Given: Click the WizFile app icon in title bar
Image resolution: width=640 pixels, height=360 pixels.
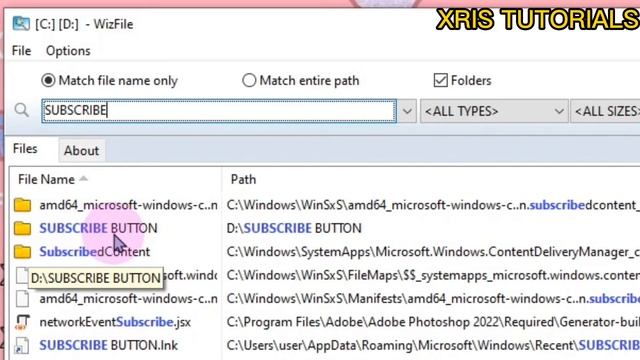Looking at the screenshot, I should (x=21, y=24).
